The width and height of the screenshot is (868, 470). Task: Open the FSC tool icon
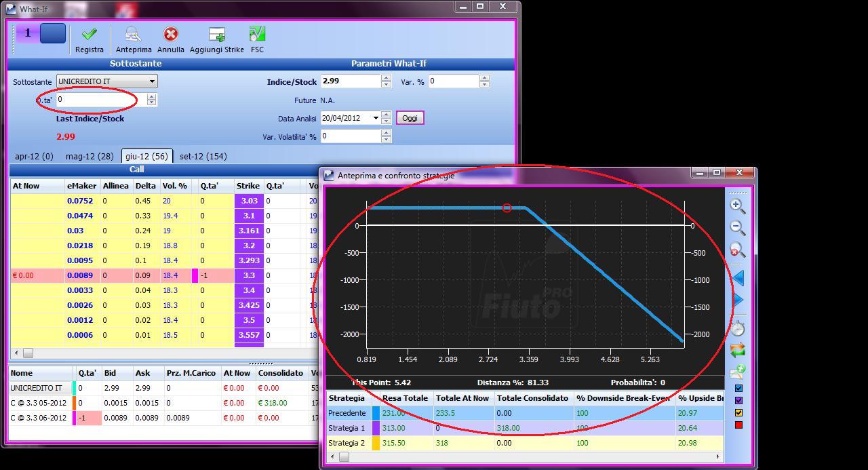tap(257, 34)
